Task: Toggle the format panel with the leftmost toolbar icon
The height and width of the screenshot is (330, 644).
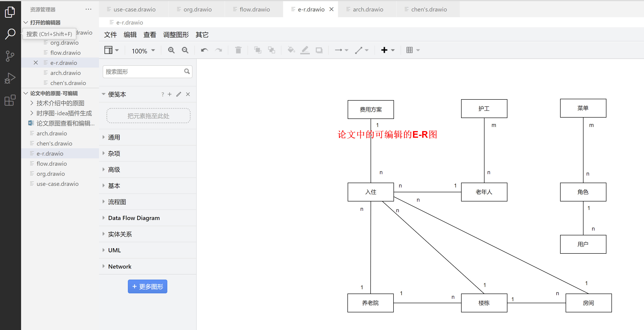Action: click(x=109, y=50)
